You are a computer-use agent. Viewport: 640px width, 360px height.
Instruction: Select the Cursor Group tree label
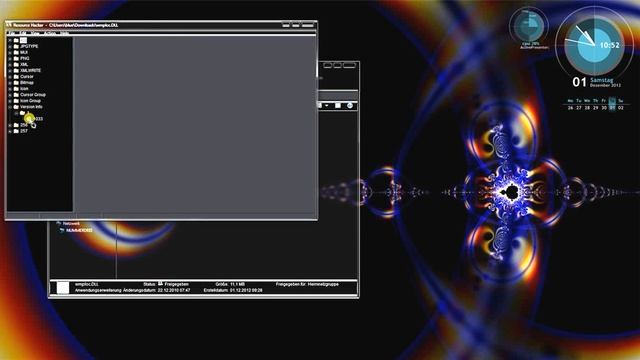[33, 95]
